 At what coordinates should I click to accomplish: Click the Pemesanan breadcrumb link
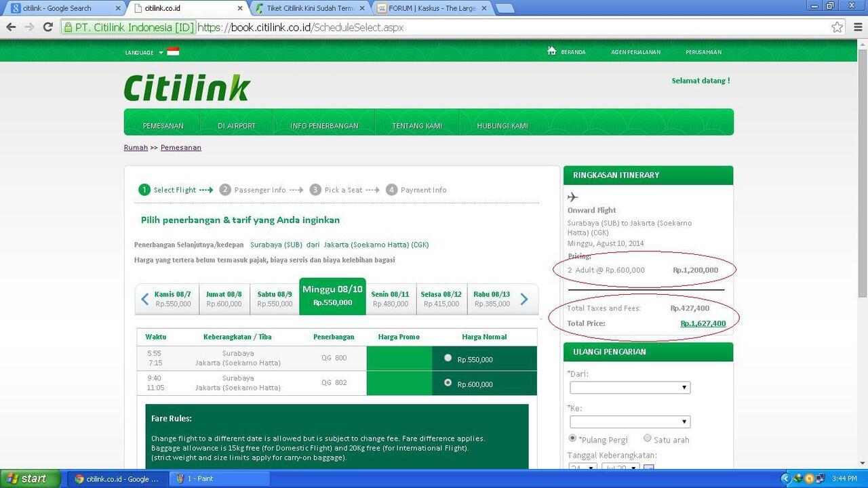click(181, 147)
